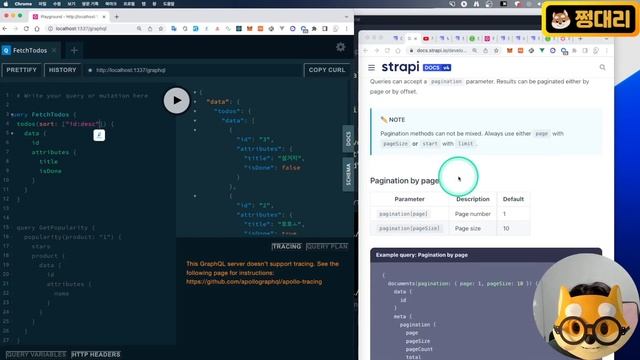This screenshot has height=360, width=640.
Task: Switch to the TRACING tab
Action: pos(287,247)
